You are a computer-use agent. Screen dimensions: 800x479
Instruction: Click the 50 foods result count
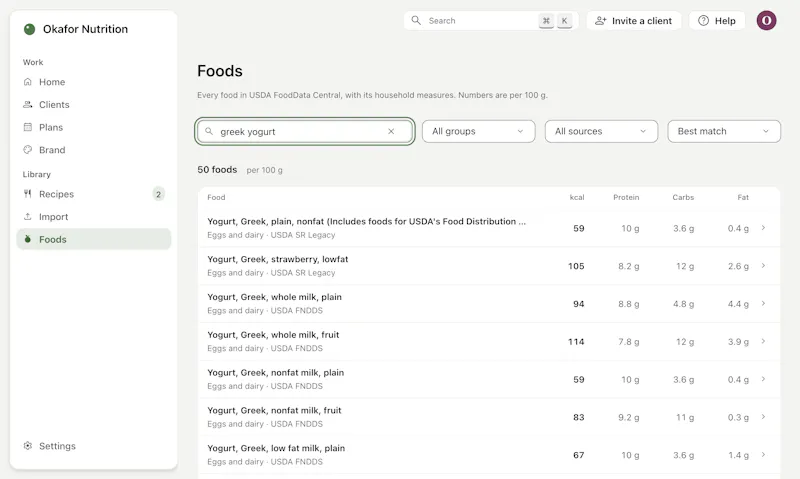217,169
